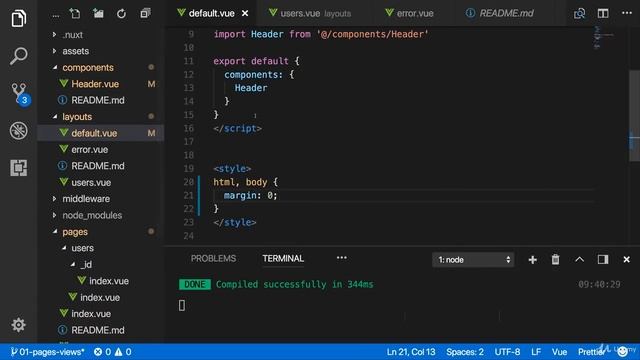
Task: Open error.vue in the layouts folder
Action: pos(89,149)
